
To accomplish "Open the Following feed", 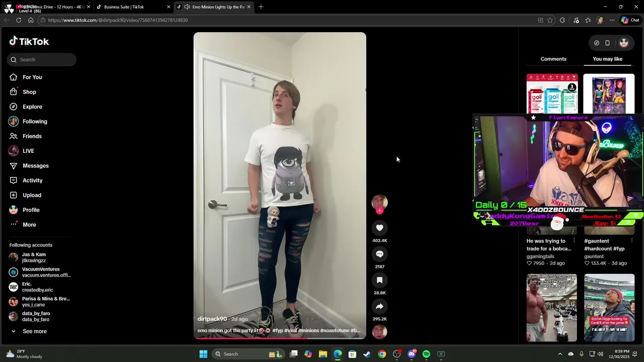I will (x=35, y=121).
